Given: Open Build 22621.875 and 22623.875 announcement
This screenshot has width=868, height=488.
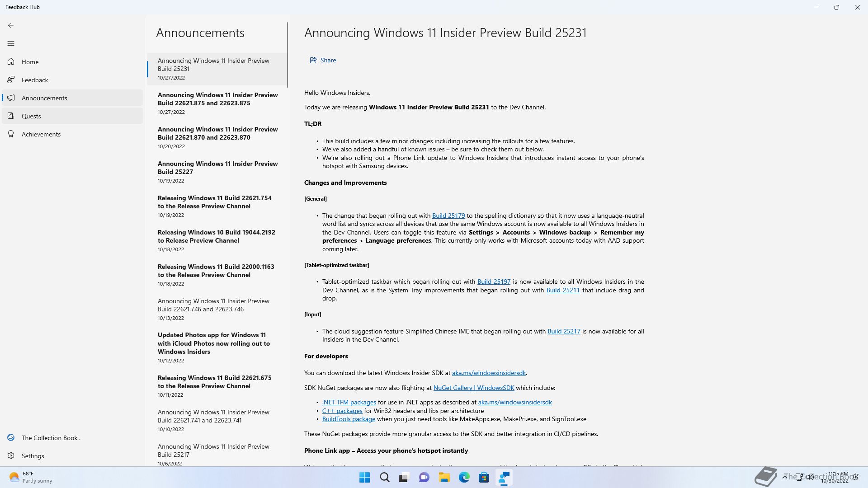Looking at the screenshot, I should coord(217,103).
